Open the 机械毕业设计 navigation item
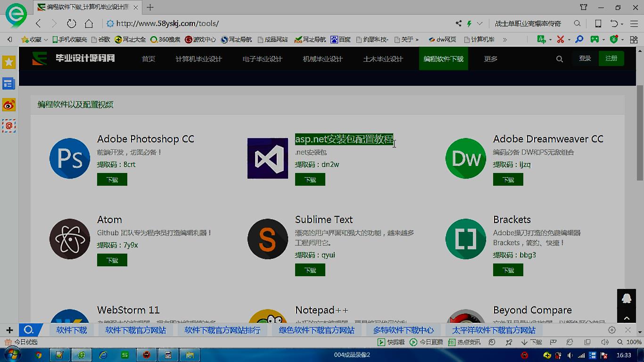 coord(322,59)
